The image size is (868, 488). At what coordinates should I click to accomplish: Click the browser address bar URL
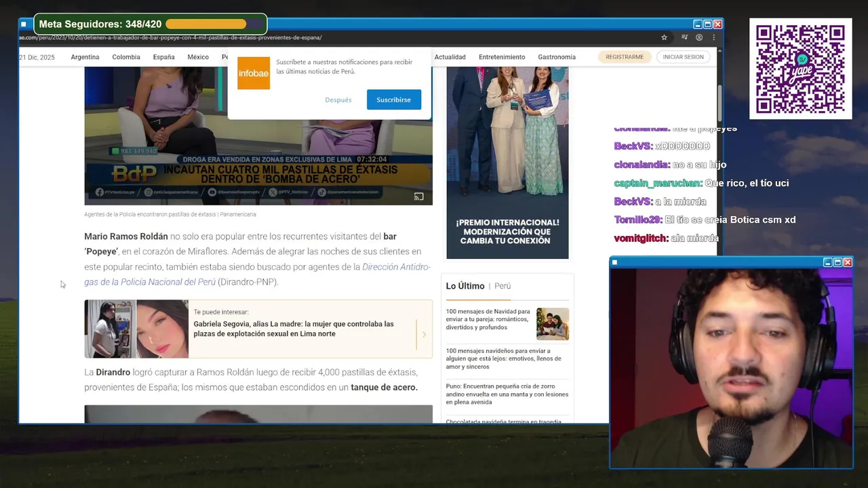coord(171,38)
